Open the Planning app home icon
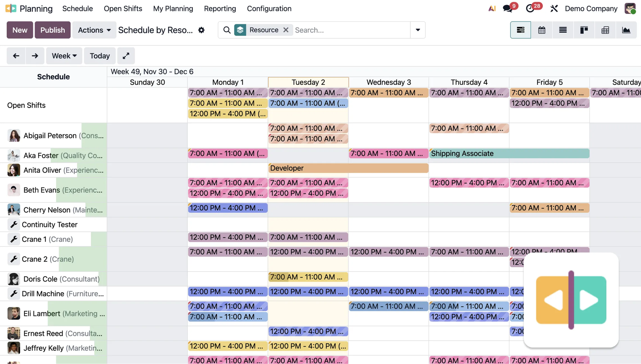 (x=11, y=9)
